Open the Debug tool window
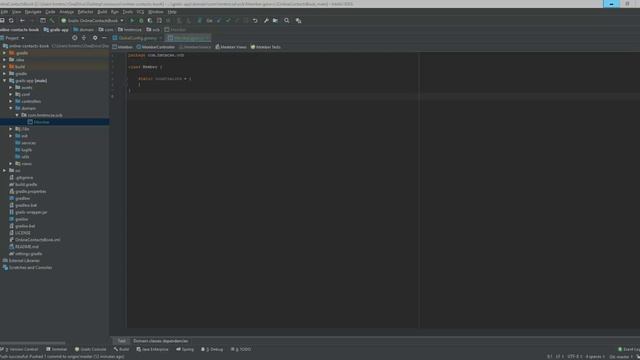 tap(212, 349)
